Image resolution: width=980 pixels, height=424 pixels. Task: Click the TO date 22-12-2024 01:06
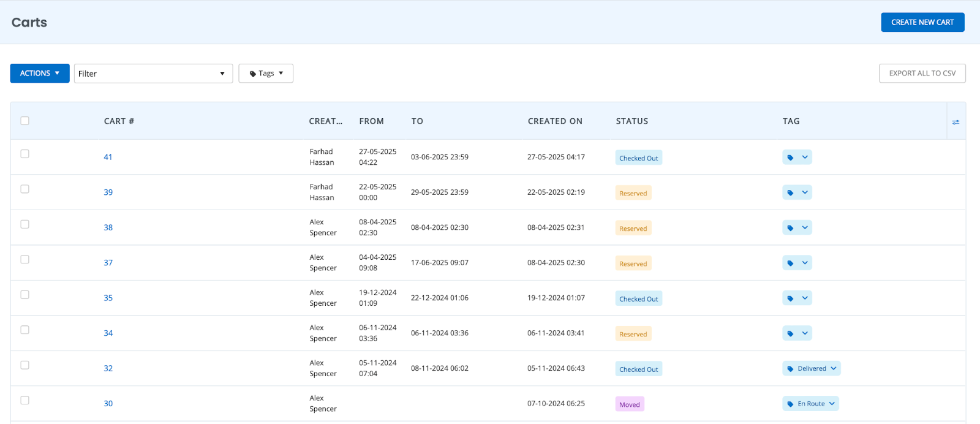click(x=440, y=298)
